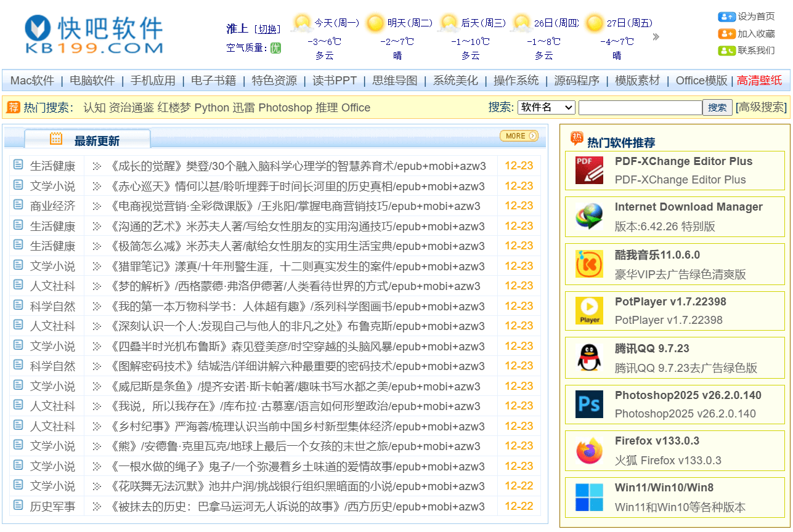Open the Office模版 menu
Image resolution: width=793 pixels, height=532 pixels.
[x=701, y=81]
